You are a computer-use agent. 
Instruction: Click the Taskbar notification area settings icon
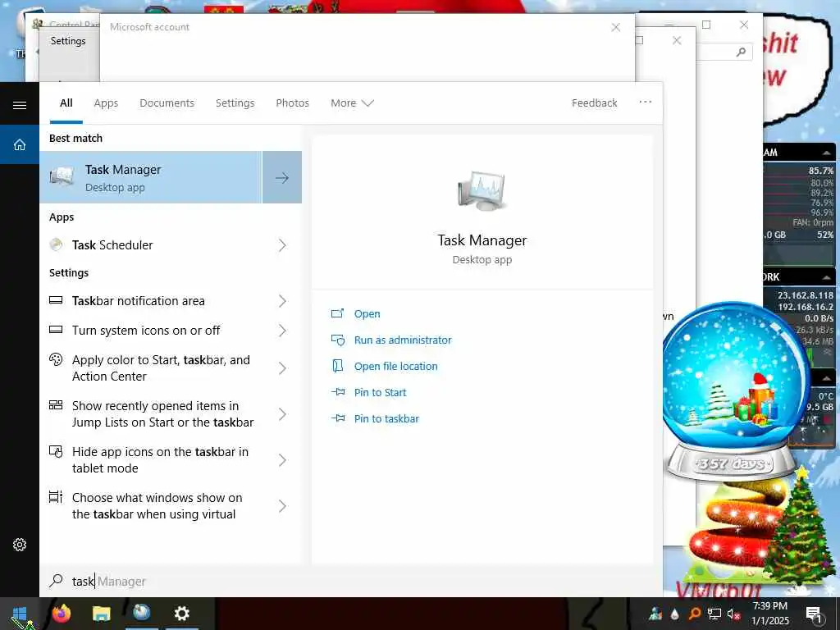point(56,300)
